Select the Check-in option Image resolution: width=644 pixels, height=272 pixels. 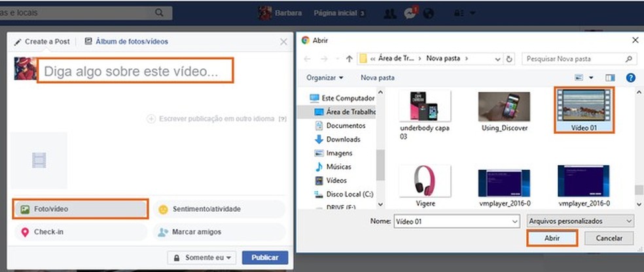[80, 232]
